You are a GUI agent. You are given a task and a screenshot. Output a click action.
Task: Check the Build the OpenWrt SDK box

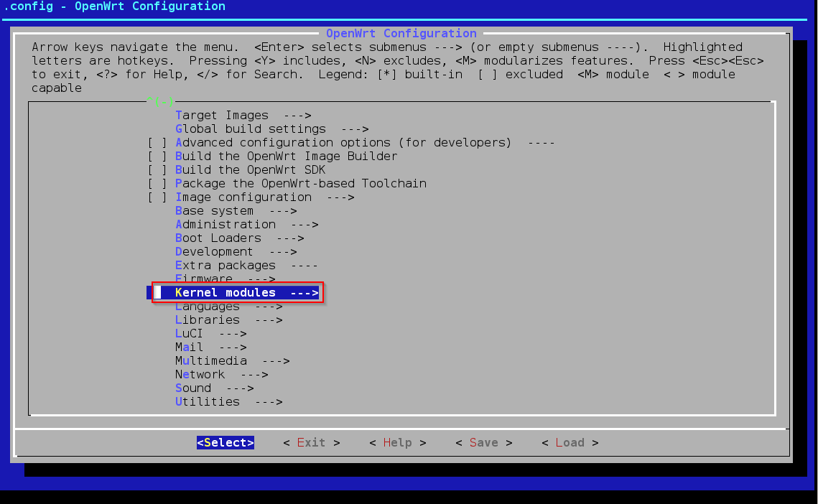[157, 170]
